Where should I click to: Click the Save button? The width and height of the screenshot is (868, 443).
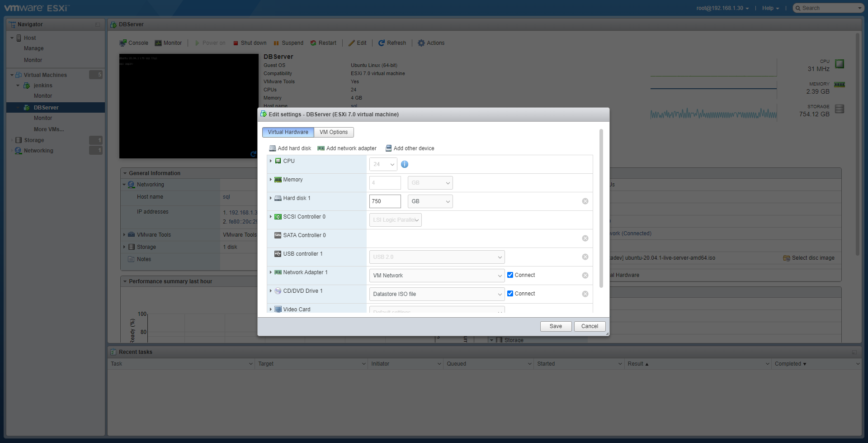tap(556, 326)
